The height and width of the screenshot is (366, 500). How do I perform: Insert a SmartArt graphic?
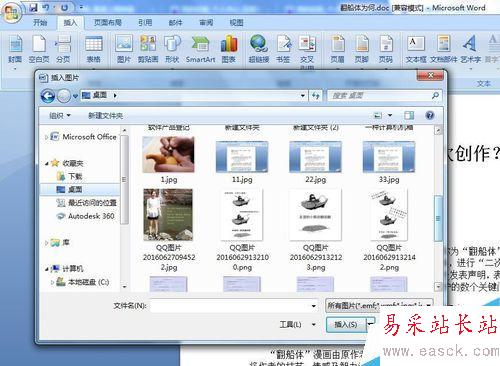[200, 49]
